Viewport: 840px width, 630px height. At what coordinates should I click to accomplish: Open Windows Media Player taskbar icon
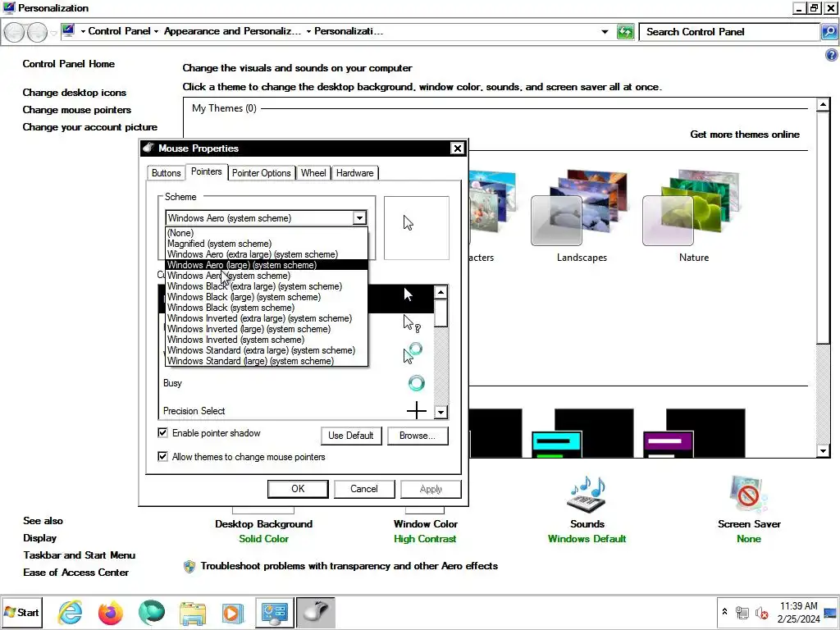pos(232,612)
